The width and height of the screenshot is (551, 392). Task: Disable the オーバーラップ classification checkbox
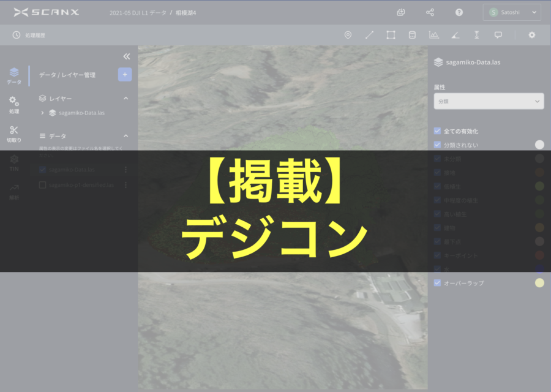click(x=437, y=283)
